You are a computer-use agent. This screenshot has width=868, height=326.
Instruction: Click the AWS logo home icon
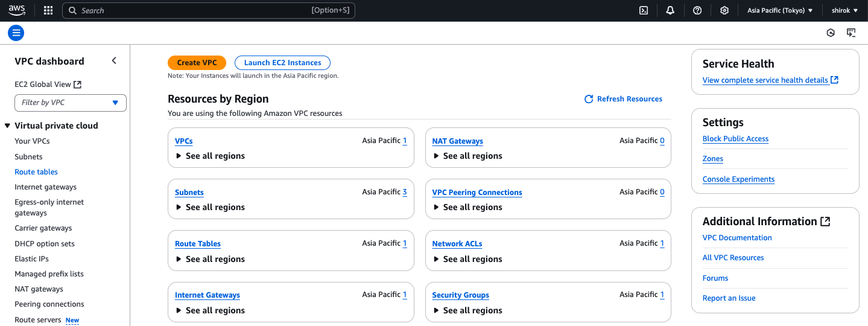(x=17, y=10)
